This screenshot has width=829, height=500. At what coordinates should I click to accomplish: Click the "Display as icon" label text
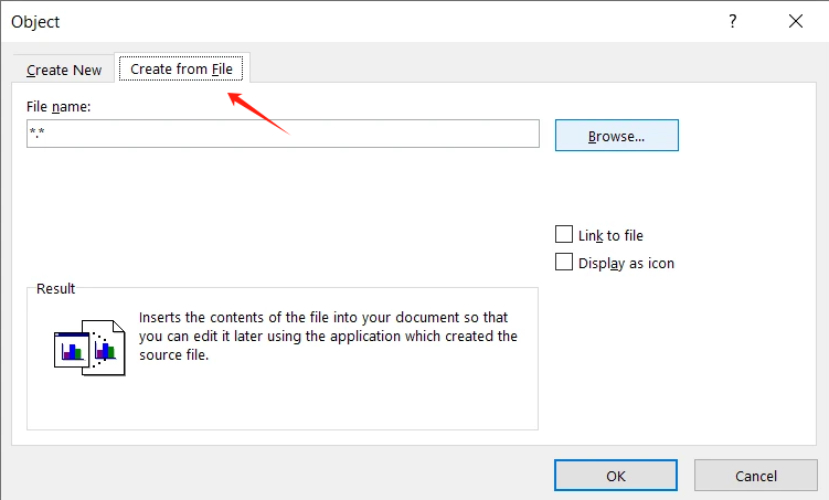click(626, 264)
